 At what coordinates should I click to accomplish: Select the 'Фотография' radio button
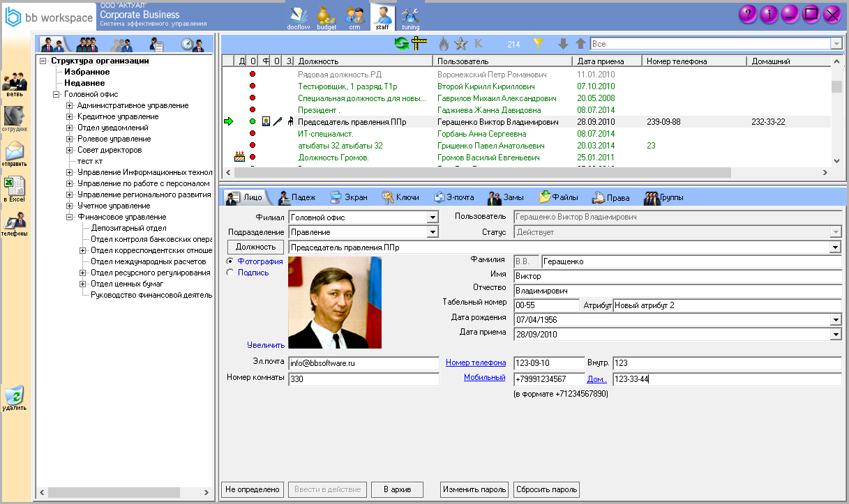(230, 261)
